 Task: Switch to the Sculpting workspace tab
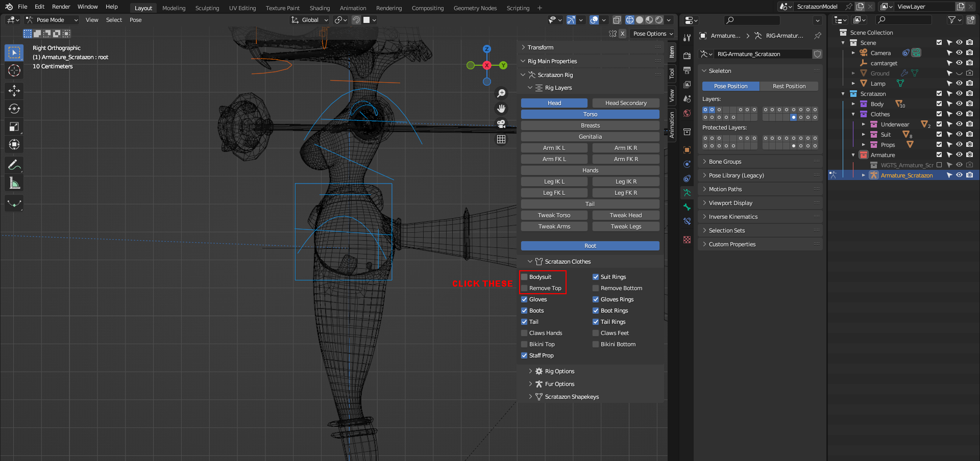(207, 8)
